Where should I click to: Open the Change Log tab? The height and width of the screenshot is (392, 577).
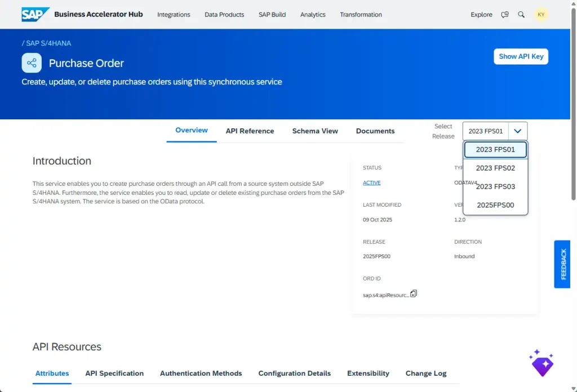(x=425, y=373)
